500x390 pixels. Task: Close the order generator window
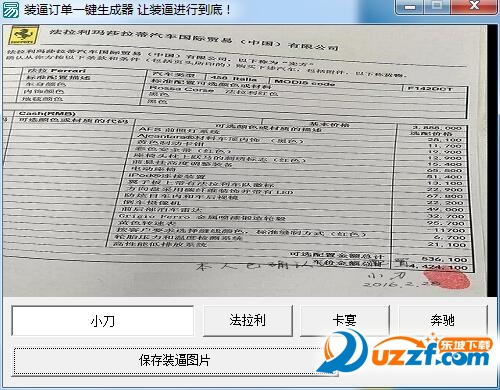point(474,7)
